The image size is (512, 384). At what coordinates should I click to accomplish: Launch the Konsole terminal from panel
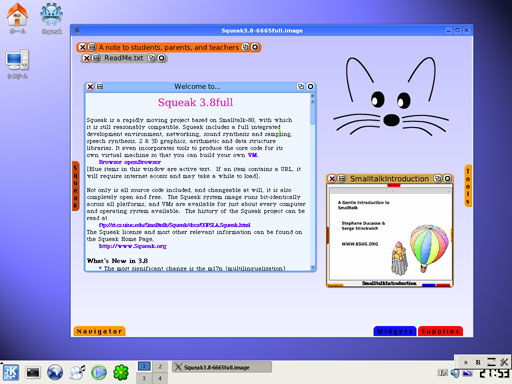tap(33, 372)
